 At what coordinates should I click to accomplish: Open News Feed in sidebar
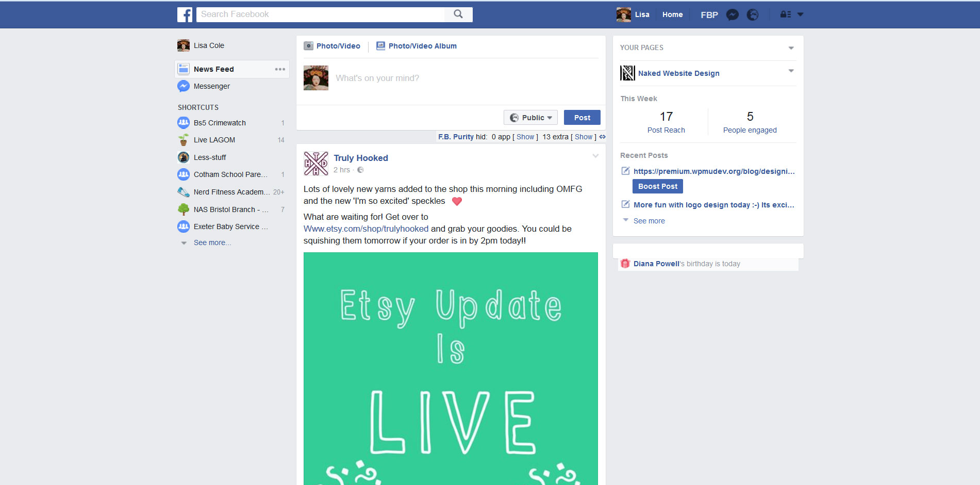coord(232,69)
